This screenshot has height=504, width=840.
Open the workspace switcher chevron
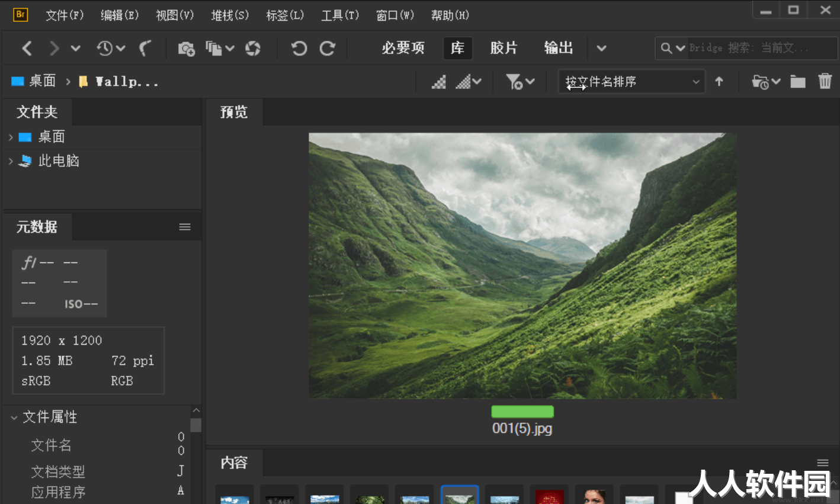click(x=601, y=49)
